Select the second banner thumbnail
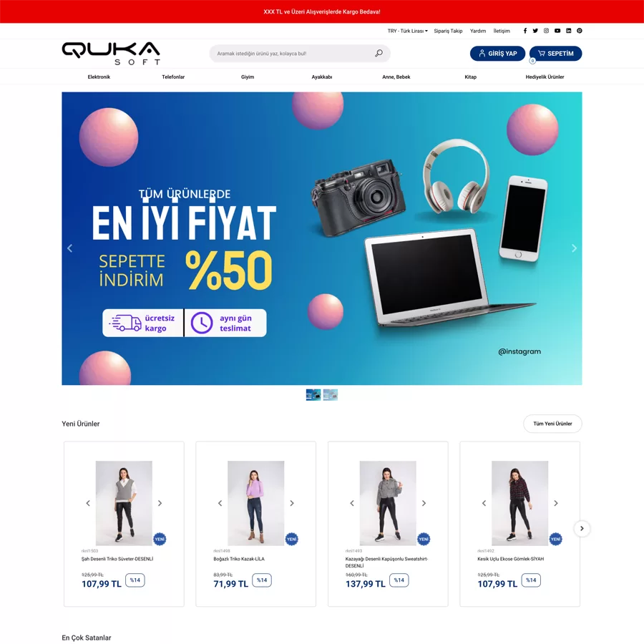Viewport: 644px width, 644px height. (330, 395)
